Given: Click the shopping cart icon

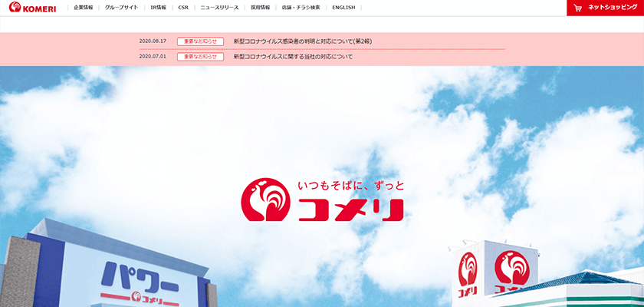Looking at the screenshot, I should point(578,8).
